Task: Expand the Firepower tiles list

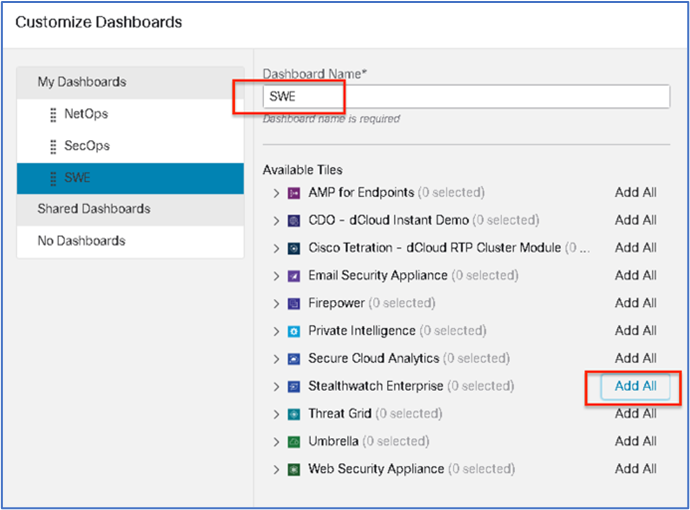Action: [x=276, y=304]
